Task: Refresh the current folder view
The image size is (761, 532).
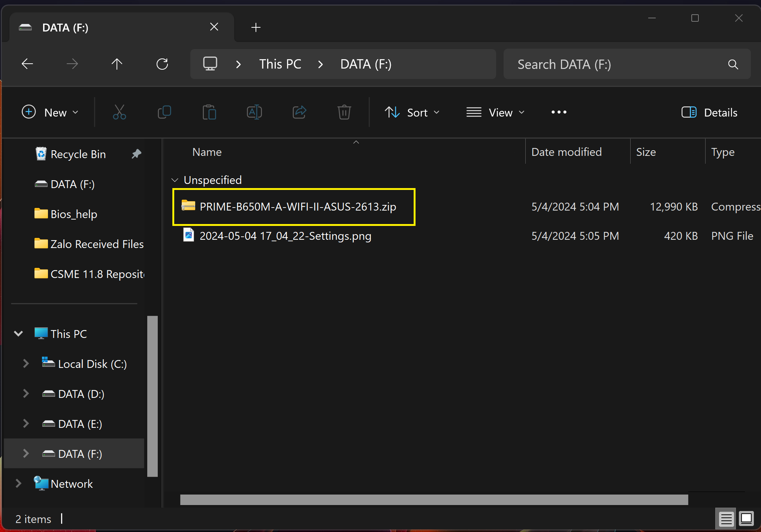Action: click(x=162, y=64)
